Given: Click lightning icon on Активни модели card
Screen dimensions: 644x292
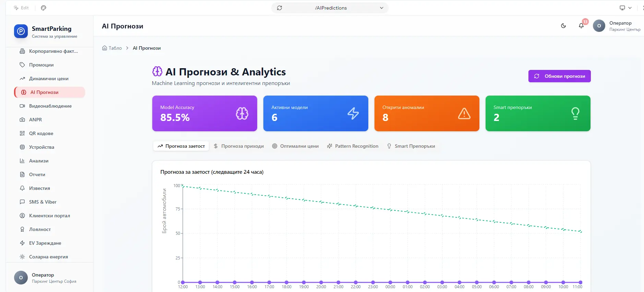Looking at the screenshot, I should (x=353, y=113).
